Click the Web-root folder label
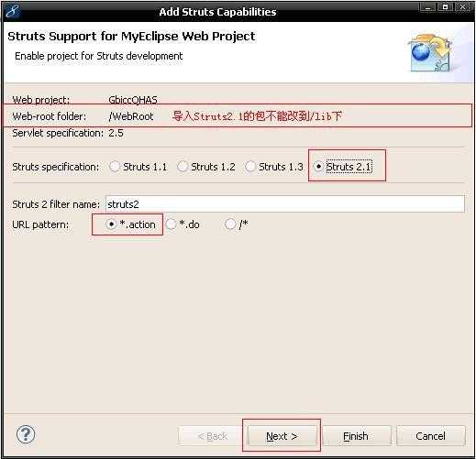This screenshot has width=476, height=459. [x=50, y=116]
